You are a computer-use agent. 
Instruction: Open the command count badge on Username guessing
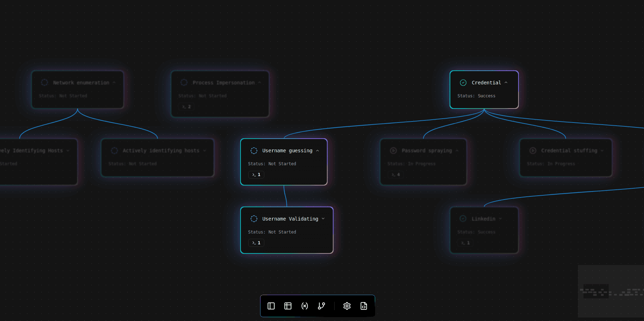click(x=256, y=175)
